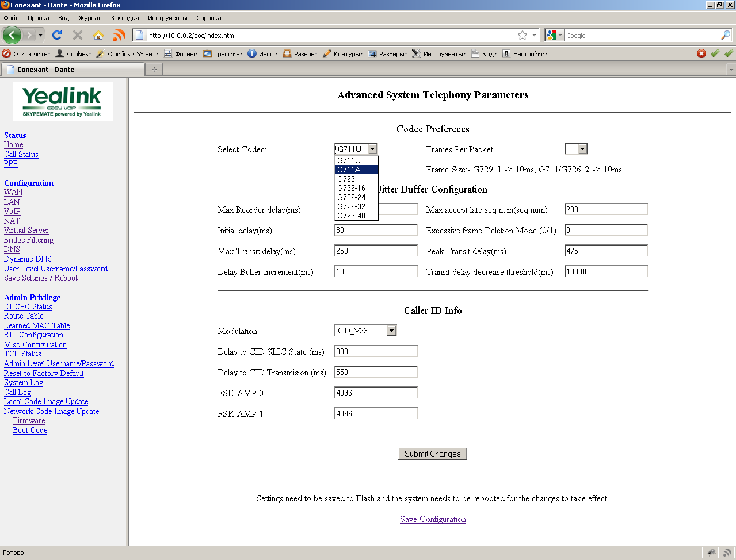Choose G729 from the codec list

tap(357, 179)
